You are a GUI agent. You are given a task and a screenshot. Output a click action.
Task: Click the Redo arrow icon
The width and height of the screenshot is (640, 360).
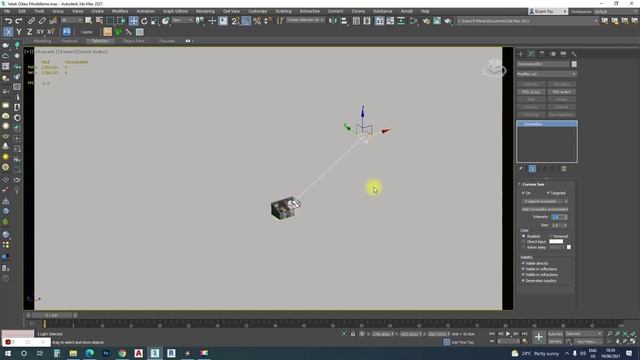pos(19,21)
